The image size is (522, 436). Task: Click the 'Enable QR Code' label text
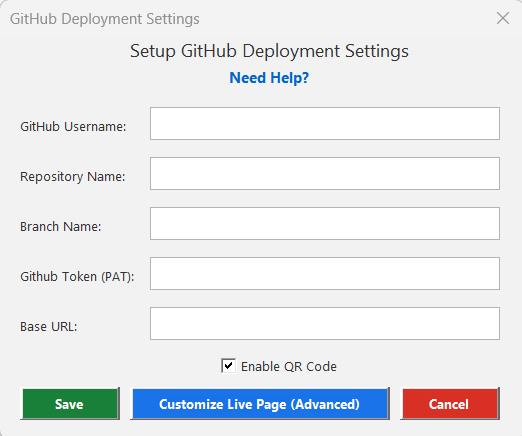coord(289,366)
